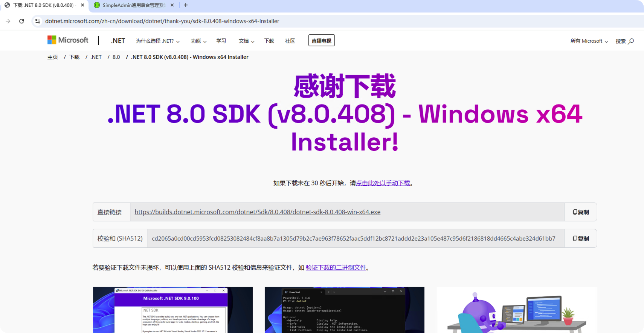644x333 pixels.
Task: Click the SHA512 checksum value text
Action: 354,238
